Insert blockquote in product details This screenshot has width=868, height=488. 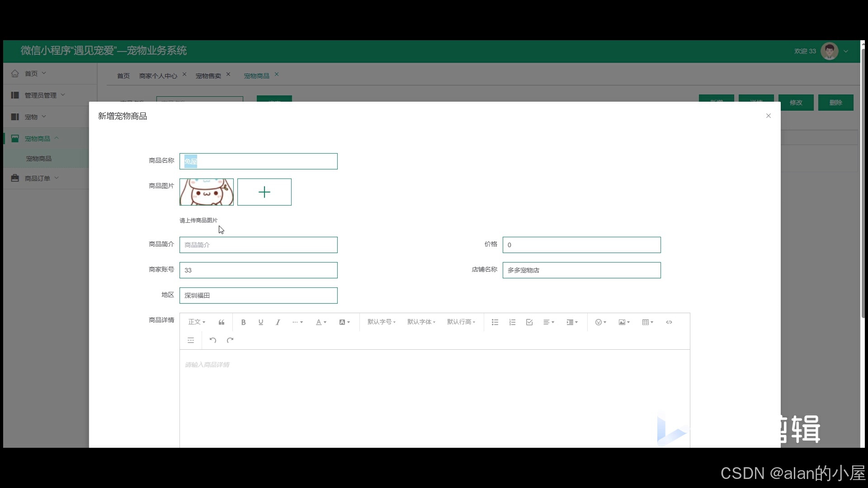click(x=222, y=322)
